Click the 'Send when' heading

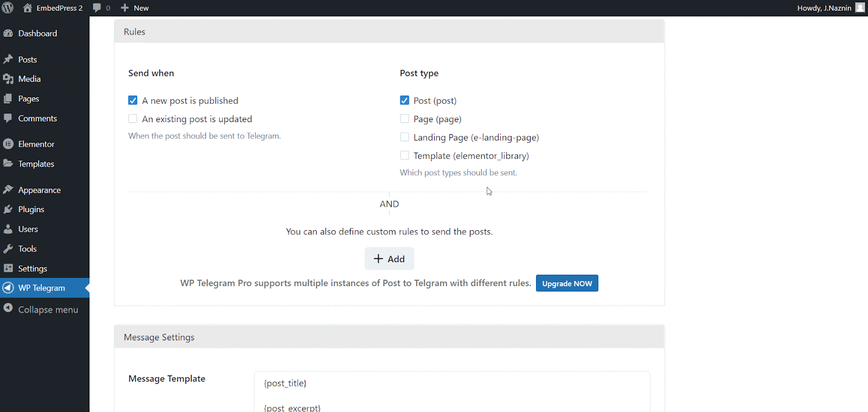(x=151, y=73)
